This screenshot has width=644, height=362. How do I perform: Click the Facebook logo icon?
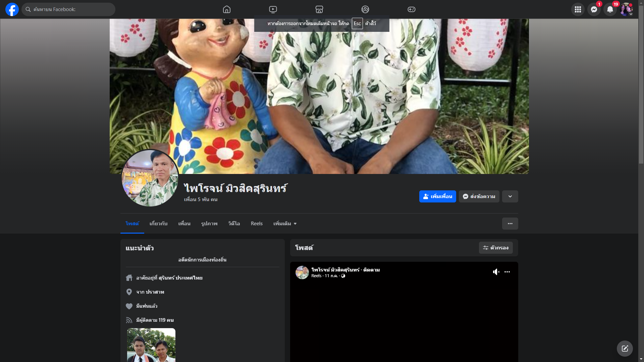point(12,9)
